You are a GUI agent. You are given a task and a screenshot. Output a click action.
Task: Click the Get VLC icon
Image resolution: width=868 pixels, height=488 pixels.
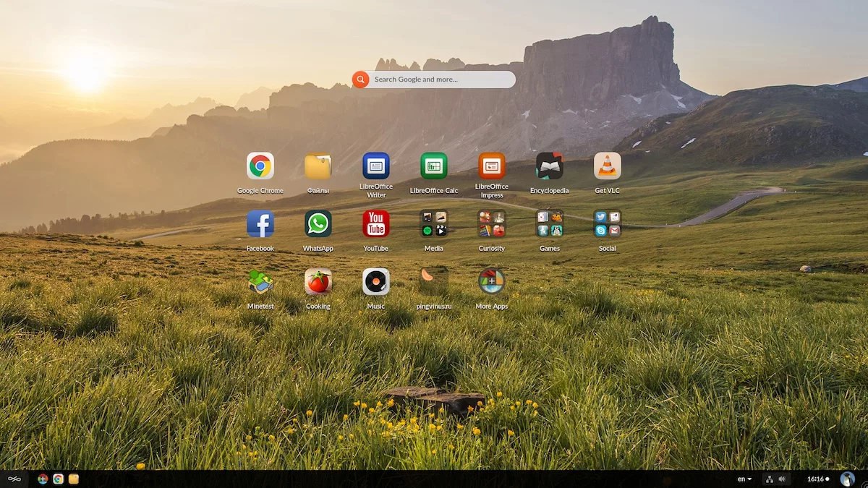608,166
